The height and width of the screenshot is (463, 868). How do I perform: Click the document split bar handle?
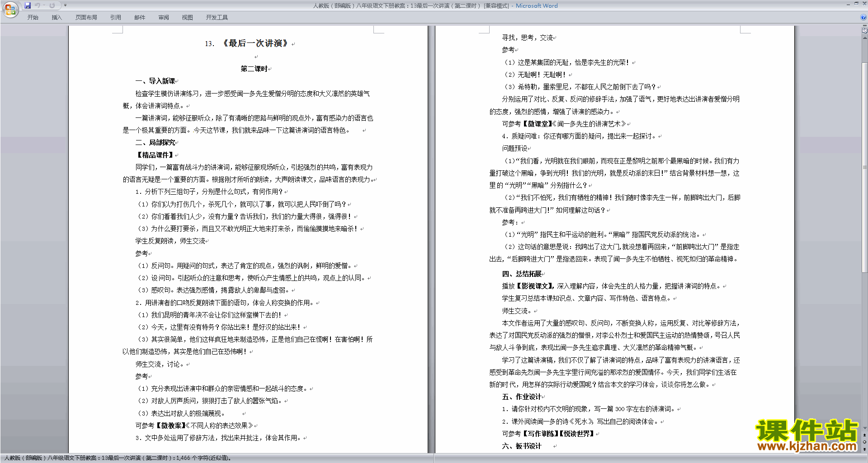click(865, 26)
